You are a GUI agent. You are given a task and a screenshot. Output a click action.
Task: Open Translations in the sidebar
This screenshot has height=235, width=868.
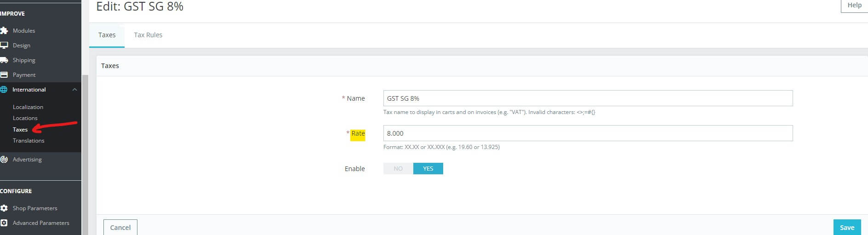point(29,141)
